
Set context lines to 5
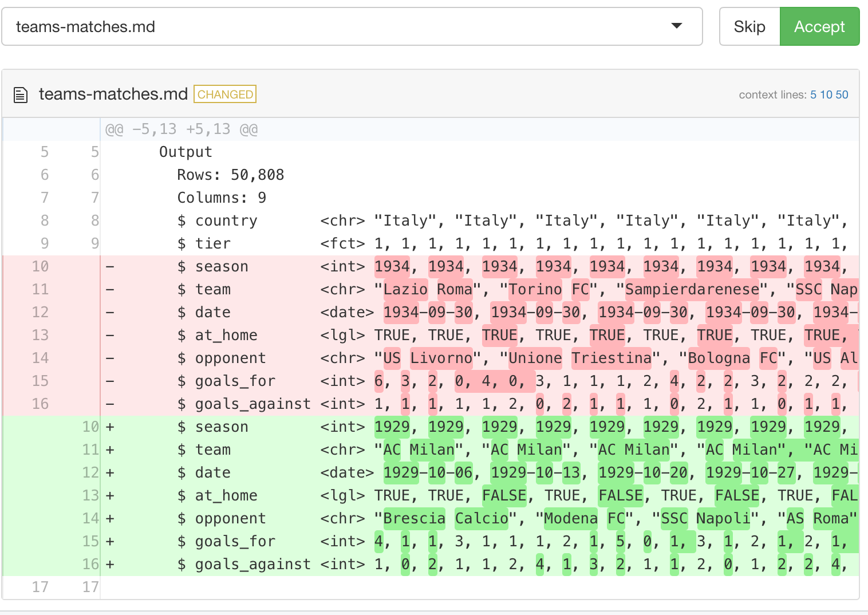click(x=812, y=94)
